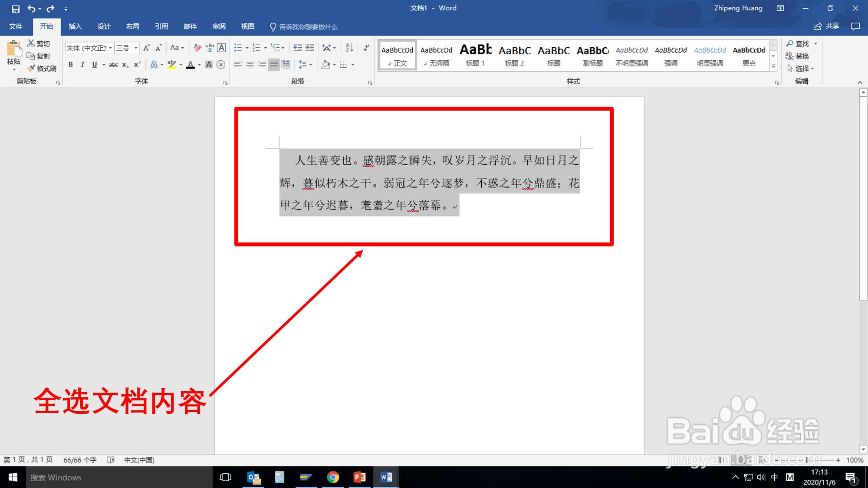
Task: Click the Chrome icon in the taskbar
Action: [x=333, y=477]
